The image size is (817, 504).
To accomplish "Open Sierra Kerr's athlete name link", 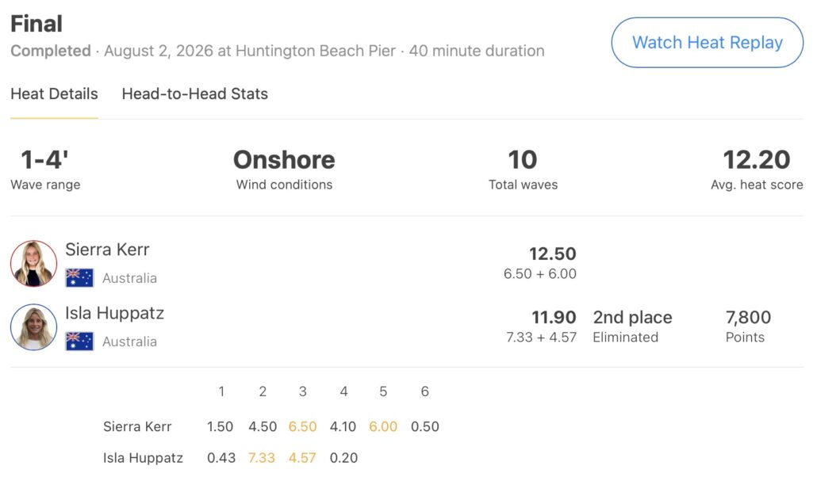I will [107, 250].
